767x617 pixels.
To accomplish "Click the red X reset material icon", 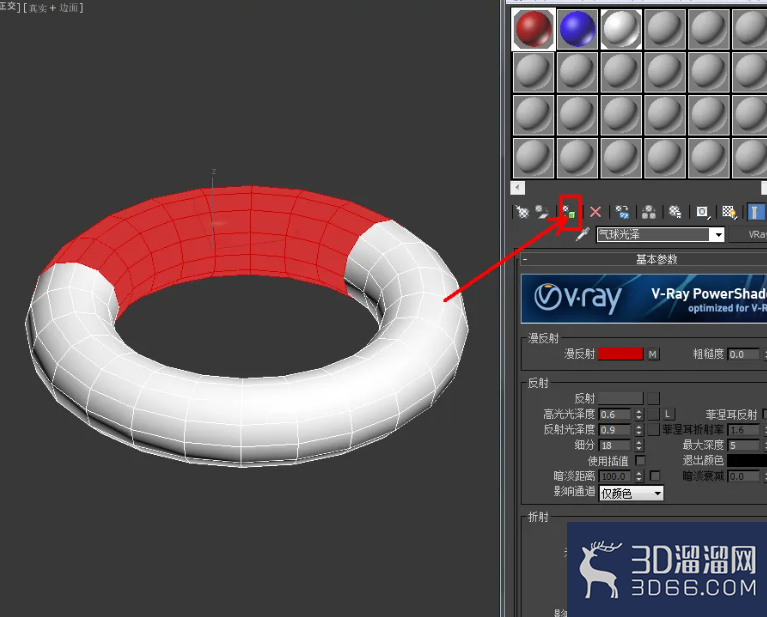I will (x=595, y=212).
